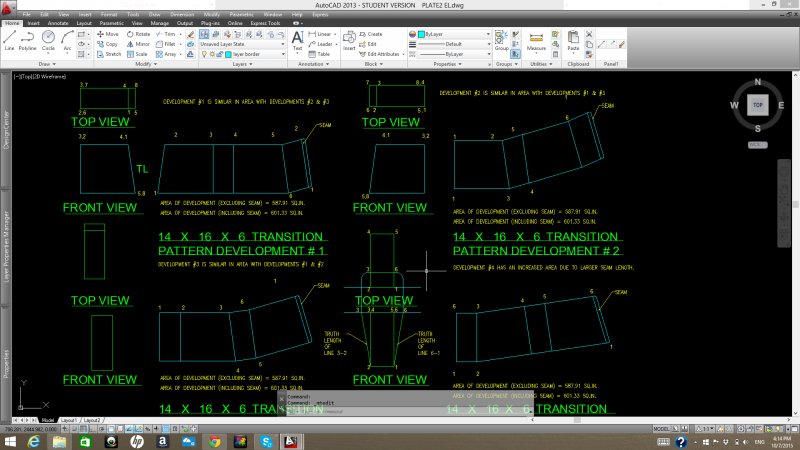Expand the Draw panel
This screenshot has width=800, height=450.
point(47,64)
